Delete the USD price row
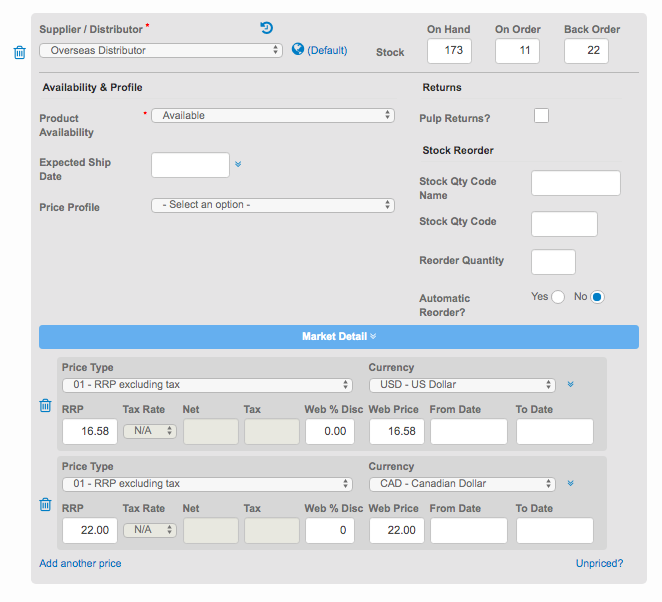The width and height of the screenshot is (662, 602). [x=45, y=405]
